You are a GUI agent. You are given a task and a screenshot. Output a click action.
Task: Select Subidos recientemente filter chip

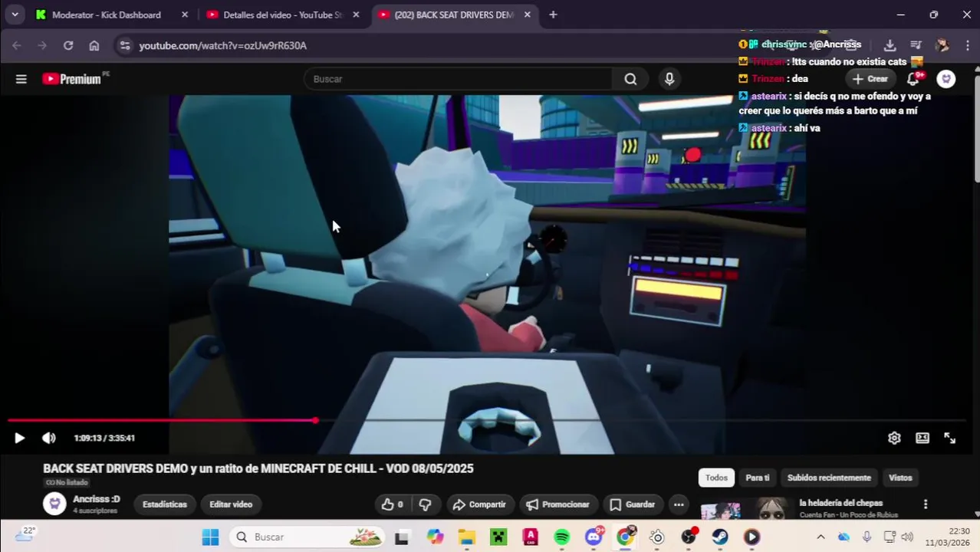(x=829, y=478)
